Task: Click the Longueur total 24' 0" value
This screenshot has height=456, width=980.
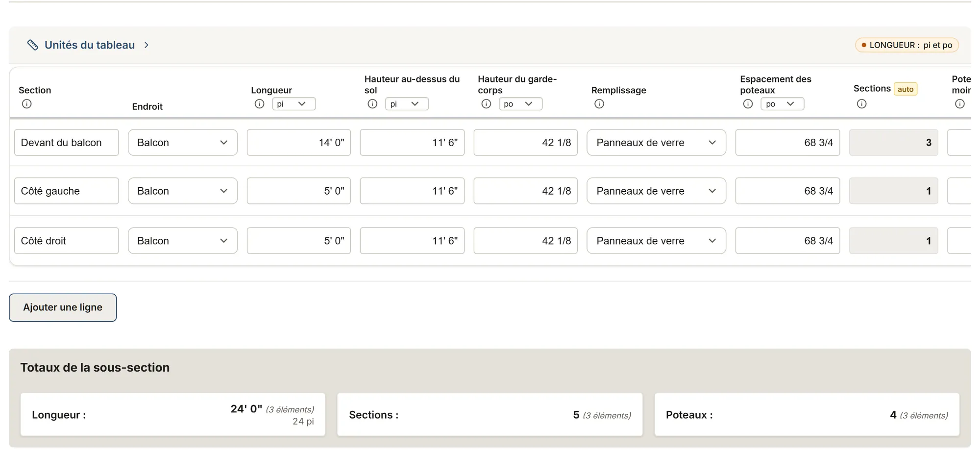Action: pos(246,409)
